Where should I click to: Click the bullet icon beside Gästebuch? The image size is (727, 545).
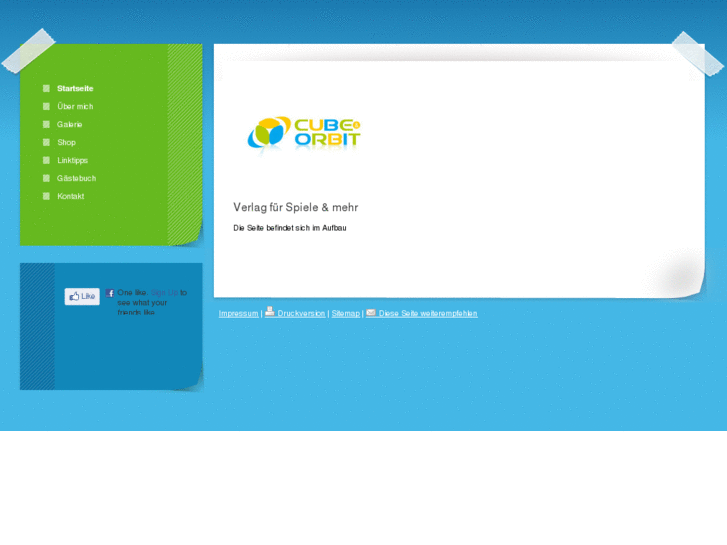(46, 178)
